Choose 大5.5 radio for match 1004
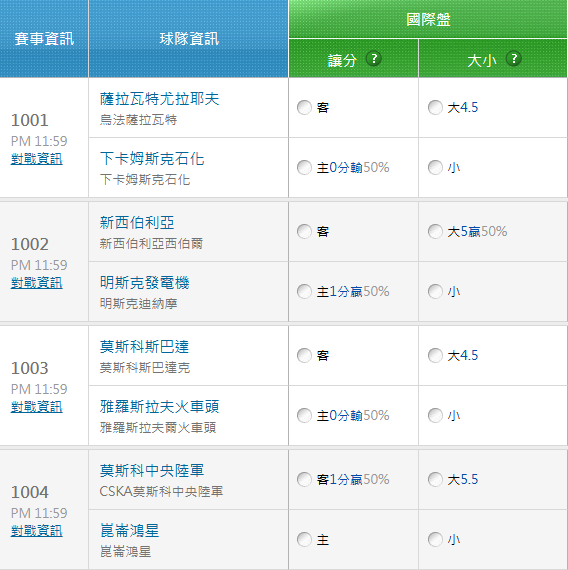The width and height of the screenshot is (568, 570). tap(435, 479)
